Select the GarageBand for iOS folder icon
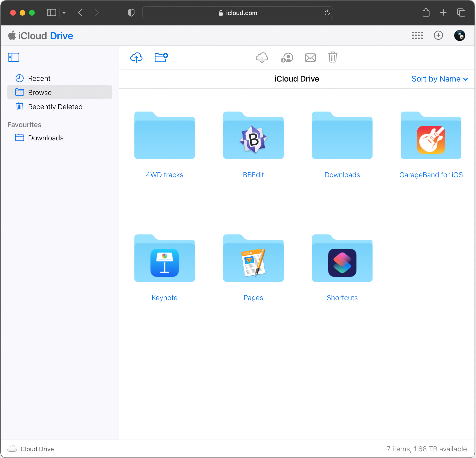This screenshot has height=458, width=476. pyautogui.click(x=431, y=135)
